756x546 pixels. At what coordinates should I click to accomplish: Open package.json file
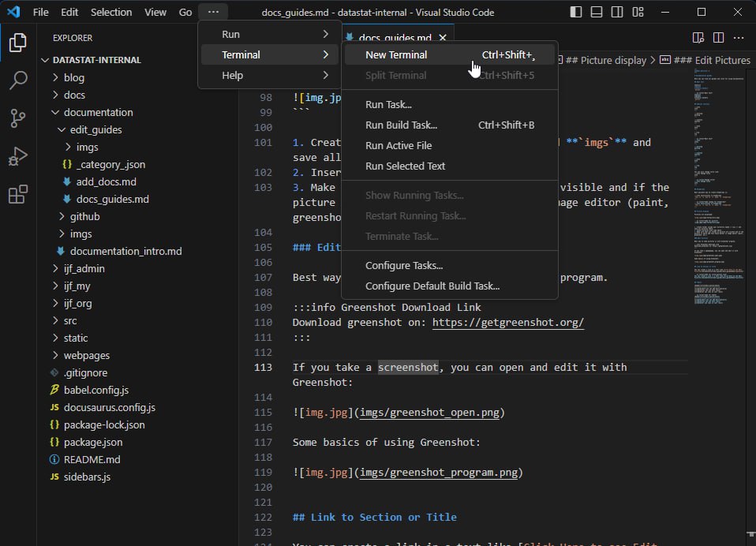pos(137,442)
